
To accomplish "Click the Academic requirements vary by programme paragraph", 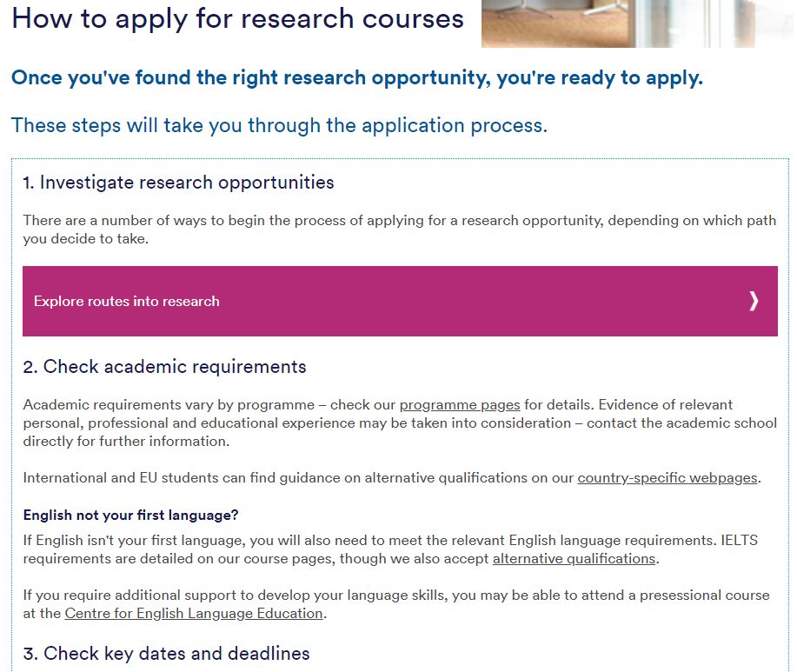I will click(400, 422).
